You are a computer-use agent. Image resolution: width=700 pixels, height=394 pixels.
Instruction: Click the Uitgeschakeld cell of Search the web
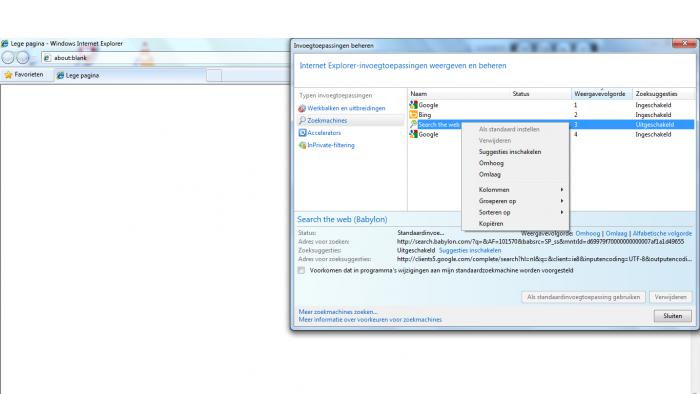654,124
